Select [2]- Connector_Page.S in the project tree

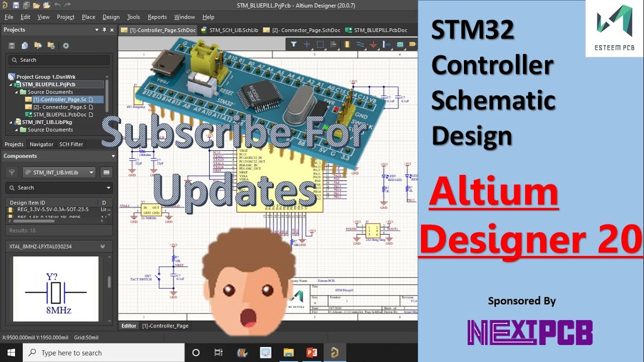[x=59, y=107]
